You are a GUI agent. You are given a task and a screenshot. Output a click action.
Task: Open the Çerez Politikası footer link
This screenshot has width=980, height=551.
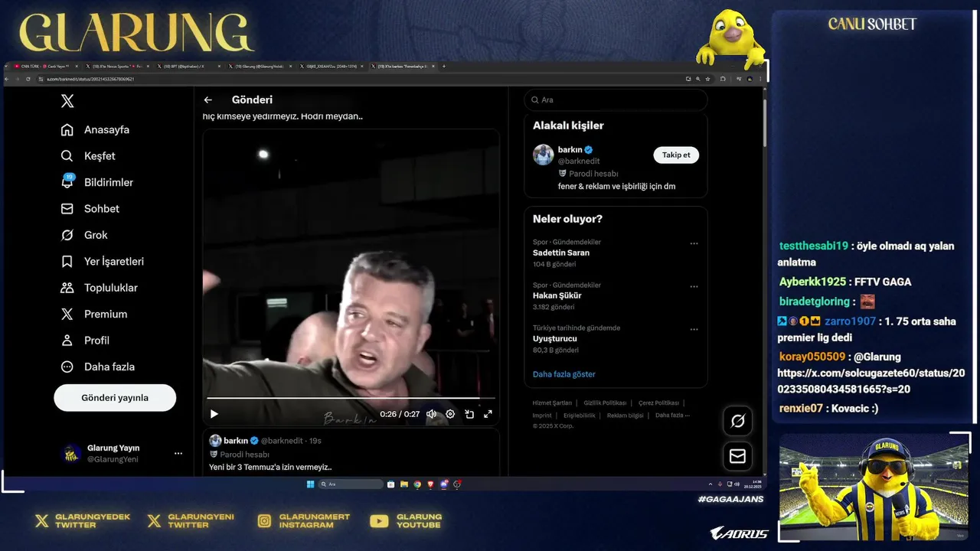point(658,403)
